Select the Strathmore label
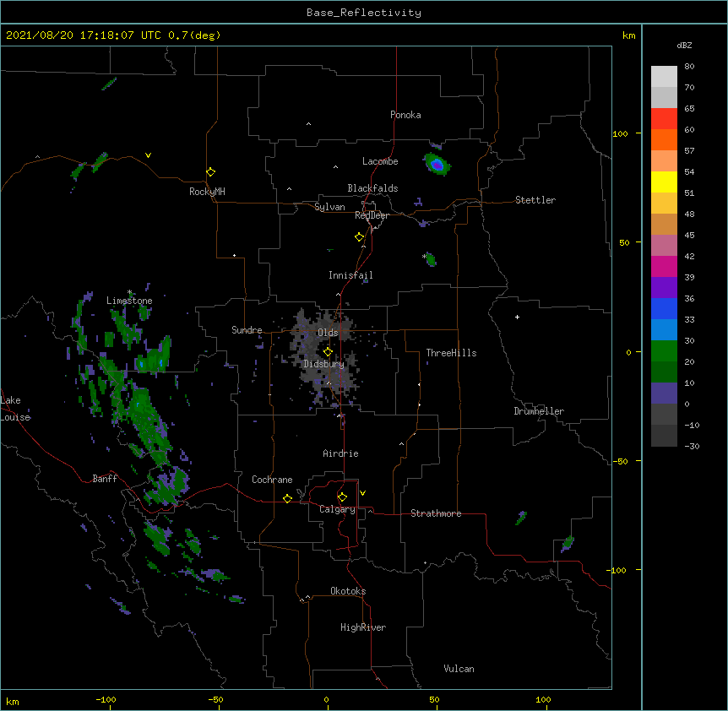728x711 pixels. (x=436, y=513)
